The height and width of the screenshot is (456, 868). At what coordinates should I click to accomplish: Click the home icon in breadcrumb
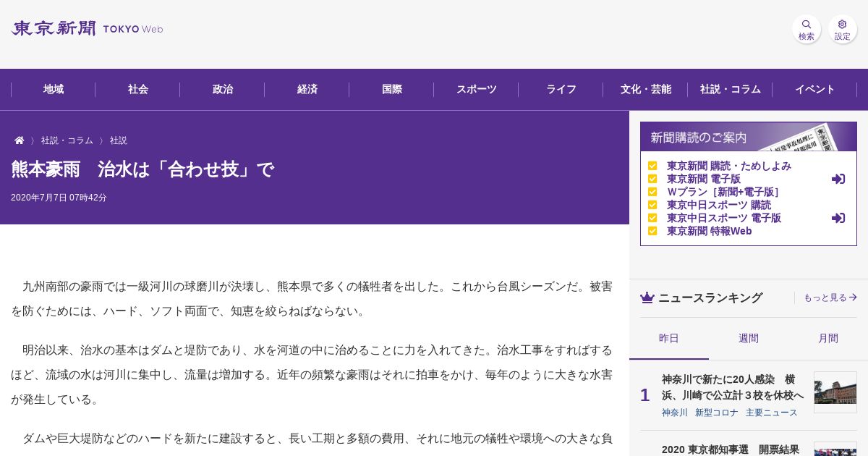(20, 140)
